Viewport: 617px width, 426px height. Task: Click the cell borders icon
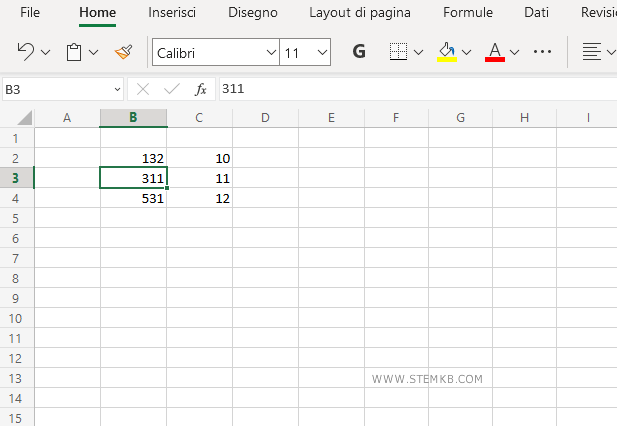click(x=398, y=52)
